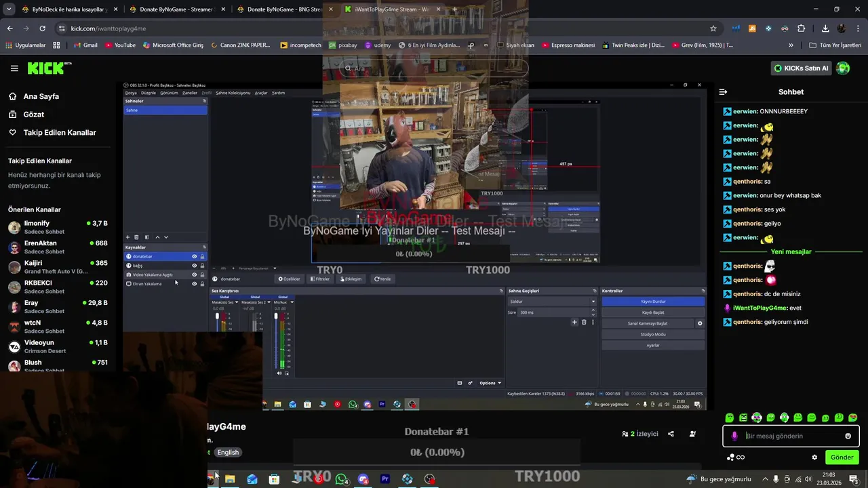Screen dimensions: 868x488
Task: Open the Kick hamburger sidebar menu
Action: click(x=14, y=68)
